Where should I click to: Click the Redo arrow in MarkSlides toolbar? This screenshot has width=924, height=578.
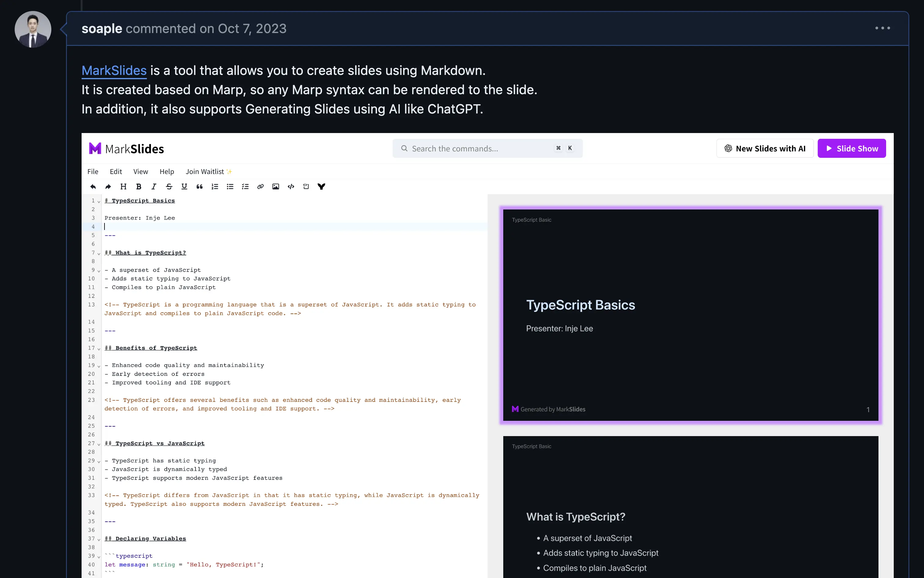click(x=108, y=187)
